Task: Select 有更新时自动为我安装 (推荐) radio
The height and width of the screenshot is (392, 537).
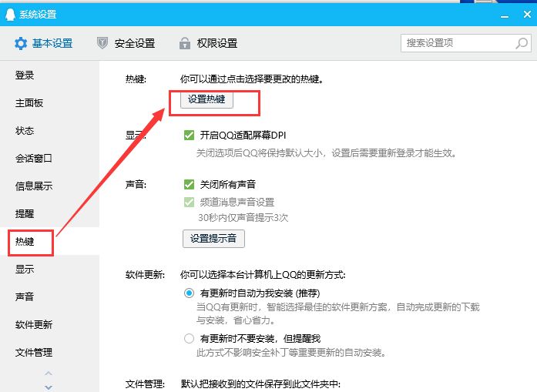Action: [189, 293]
